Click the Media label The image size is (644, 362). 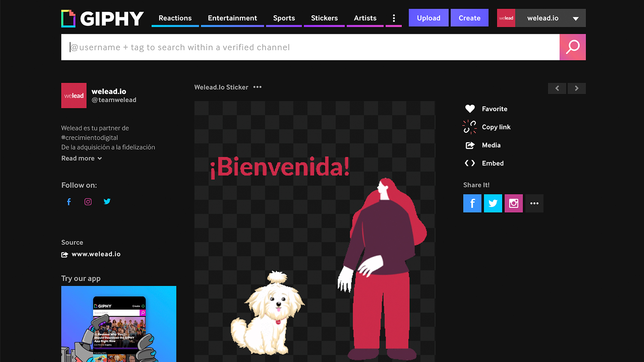[491, 145]
